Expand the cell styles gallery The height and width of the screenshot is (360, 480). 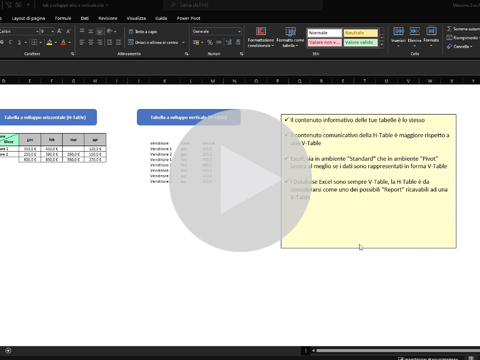pos(382,45)
